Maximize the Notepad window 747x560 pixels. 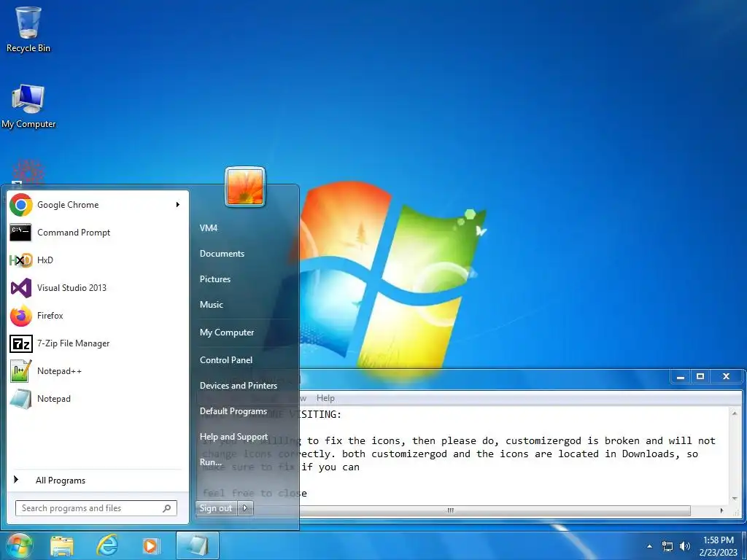[x=700, y=377]
